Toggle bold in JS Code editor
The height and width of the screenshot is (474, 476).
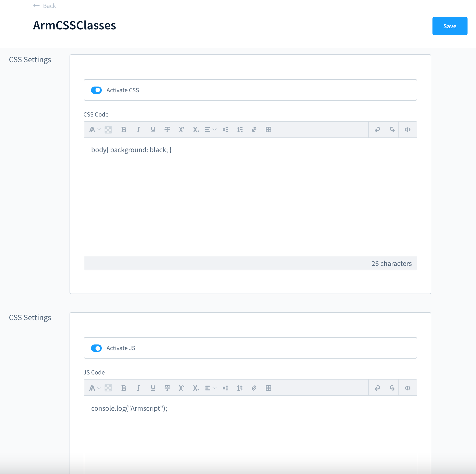pos(124,388)
